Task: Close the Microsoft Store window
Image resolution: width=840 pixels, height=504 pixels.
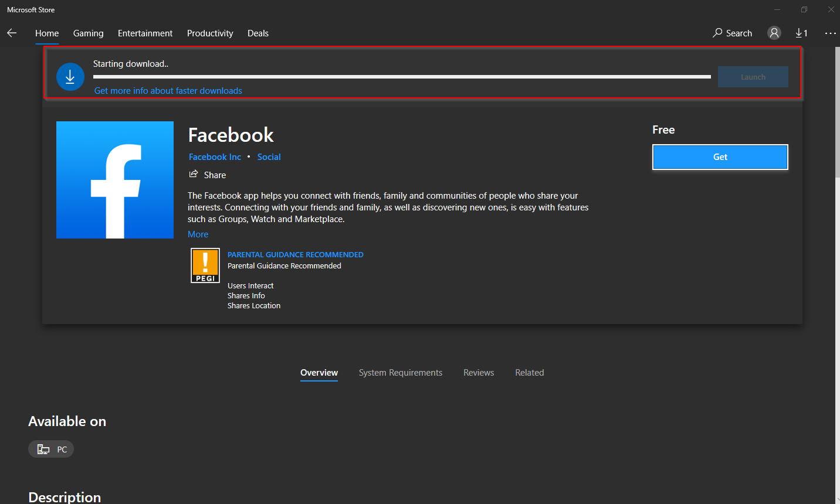Action: tap(831, 9)
